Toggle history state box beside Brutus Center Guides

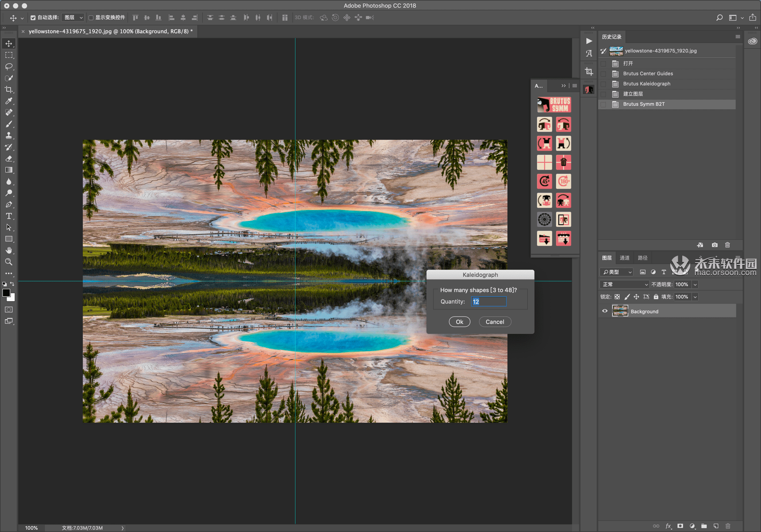[603, 73]
